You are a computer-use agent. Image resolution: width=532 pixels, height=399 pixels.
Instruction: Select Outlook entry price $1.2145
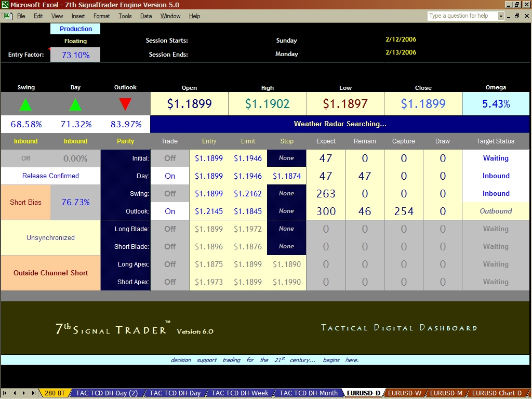(x=209, y=211)
